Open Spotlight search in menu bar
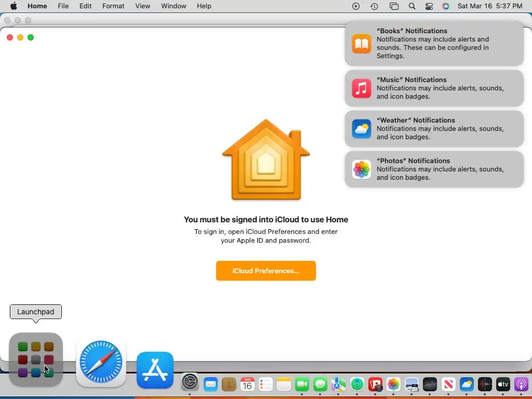532x399 pixels. (x=412, y=6)
